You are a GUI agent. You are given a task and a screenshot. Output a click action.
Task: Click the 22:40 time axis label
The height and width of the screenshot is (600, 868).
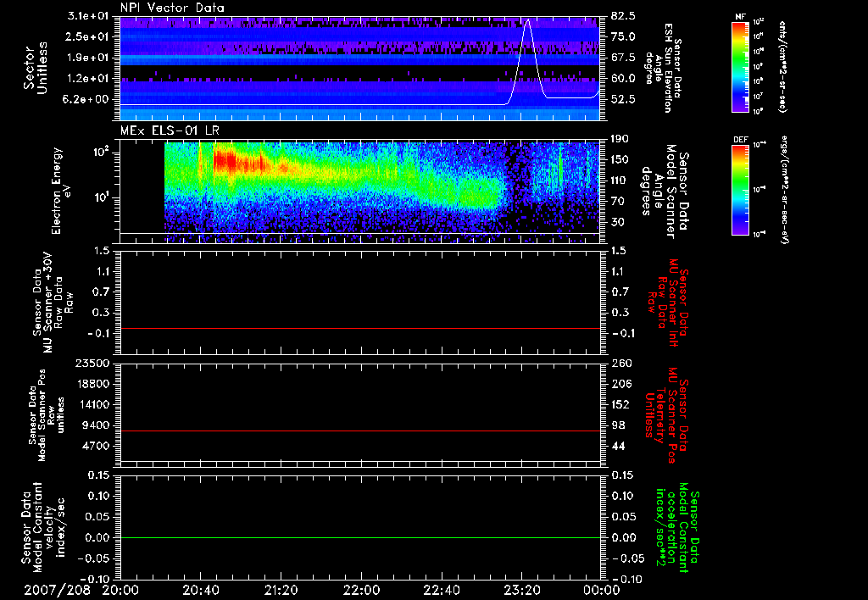pos(441,590)
